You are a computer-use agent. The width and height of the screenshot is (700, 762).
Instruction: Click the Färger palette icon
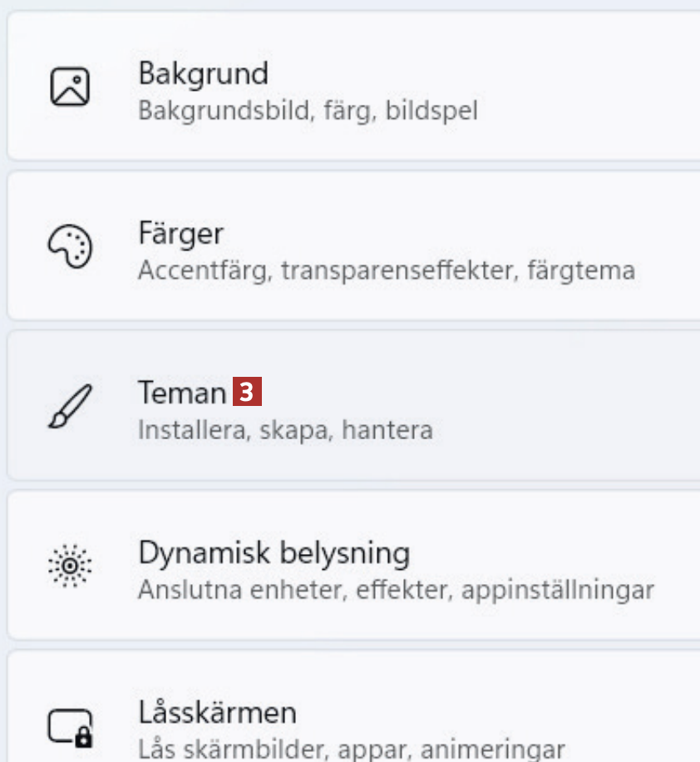pos(70,247)
